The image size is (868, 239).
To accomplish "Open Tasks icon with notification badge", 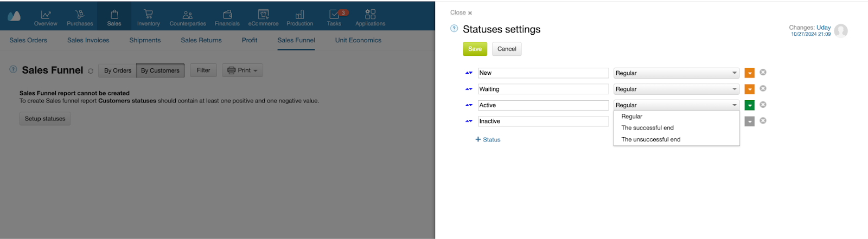I will [336, 14].
